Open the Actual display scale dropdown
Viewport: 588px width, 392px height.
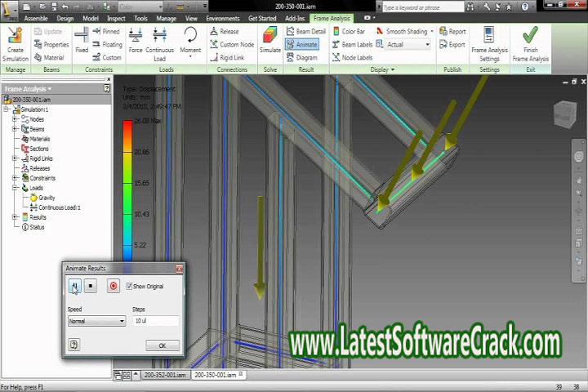[407, 45]
